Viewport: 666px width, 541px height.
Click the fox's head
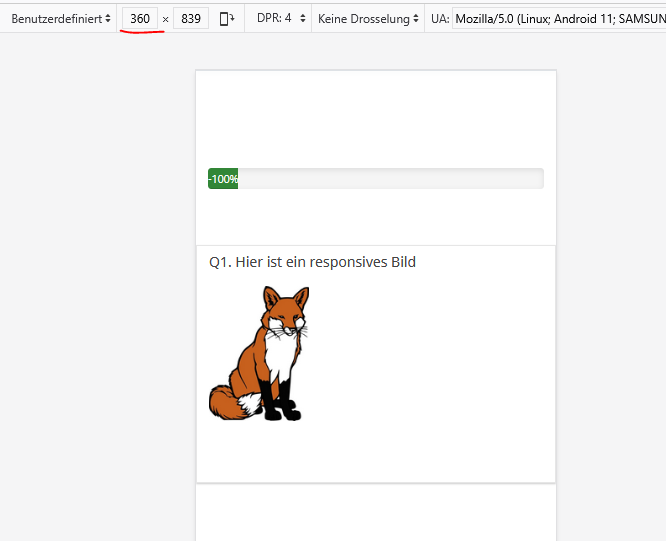288,310
